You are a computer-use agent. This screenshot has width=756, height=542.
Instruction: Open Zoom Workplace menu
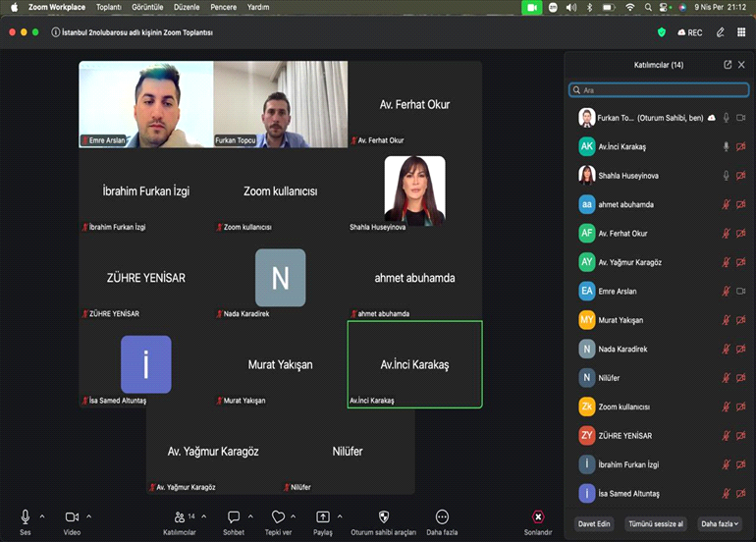coord(57,7)
